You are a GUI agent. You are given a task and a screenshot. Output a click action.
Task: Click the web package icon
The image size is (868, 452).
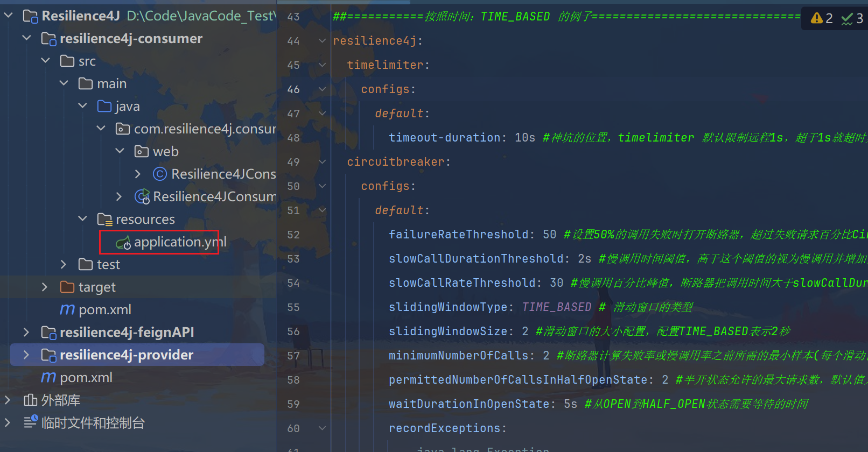point(142,151)
